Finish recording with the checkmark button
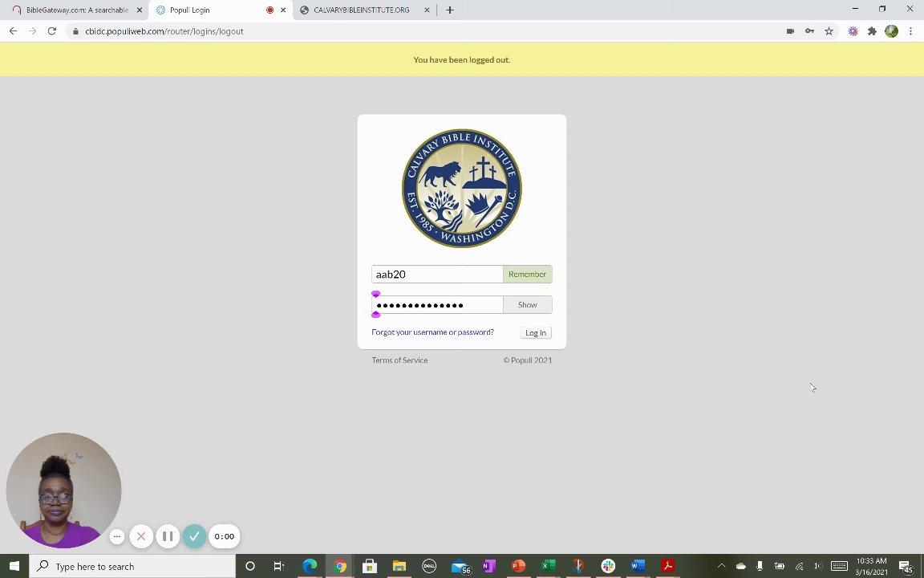The image size is (924, 578). coord(194,536)
